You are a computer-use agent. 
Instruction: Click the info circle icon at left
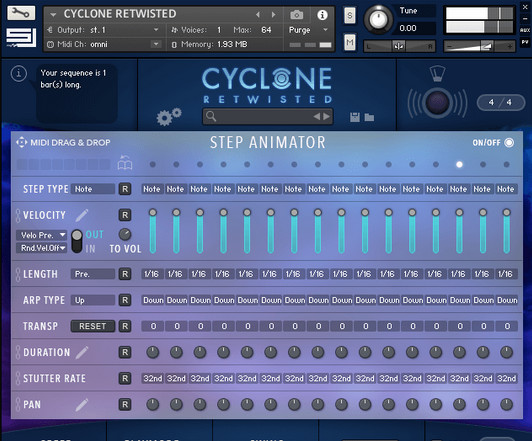pyautogui.click(x=19, y=73)
